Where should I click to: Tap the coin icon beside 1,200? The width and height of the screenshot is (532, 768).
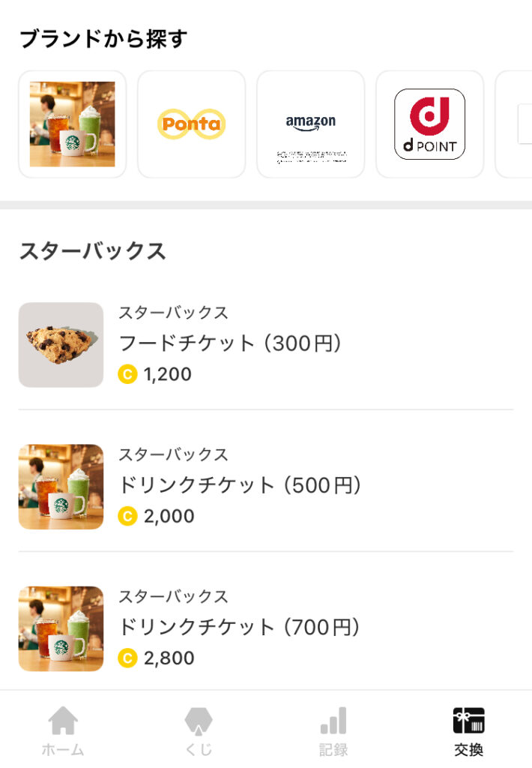(x=127, y=373)
